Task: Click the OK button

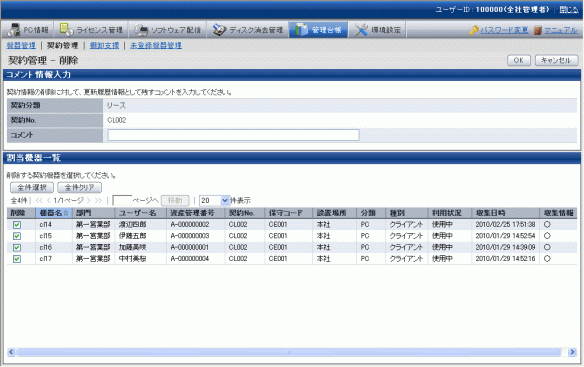Action: click(519, 60)
